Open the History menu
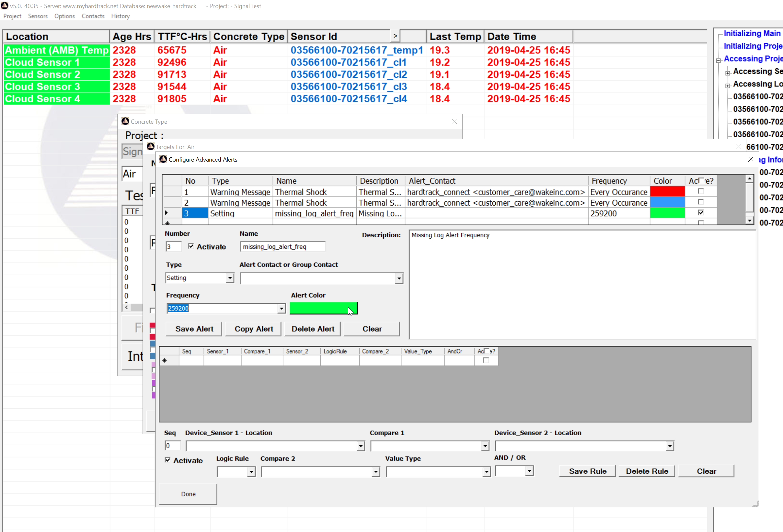The height and width of the screenshot is (532, 783). click(x=120, y=16)
